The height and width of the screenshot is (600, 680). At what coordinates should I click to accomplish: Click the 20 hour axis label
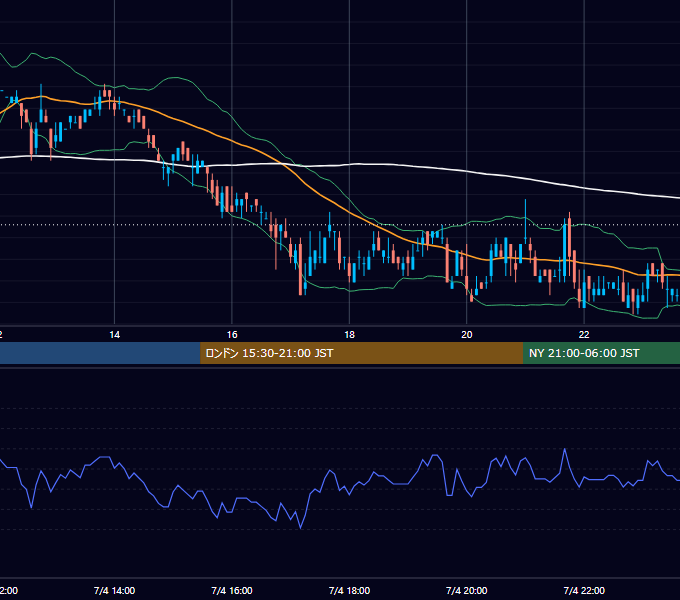[467, 335]
